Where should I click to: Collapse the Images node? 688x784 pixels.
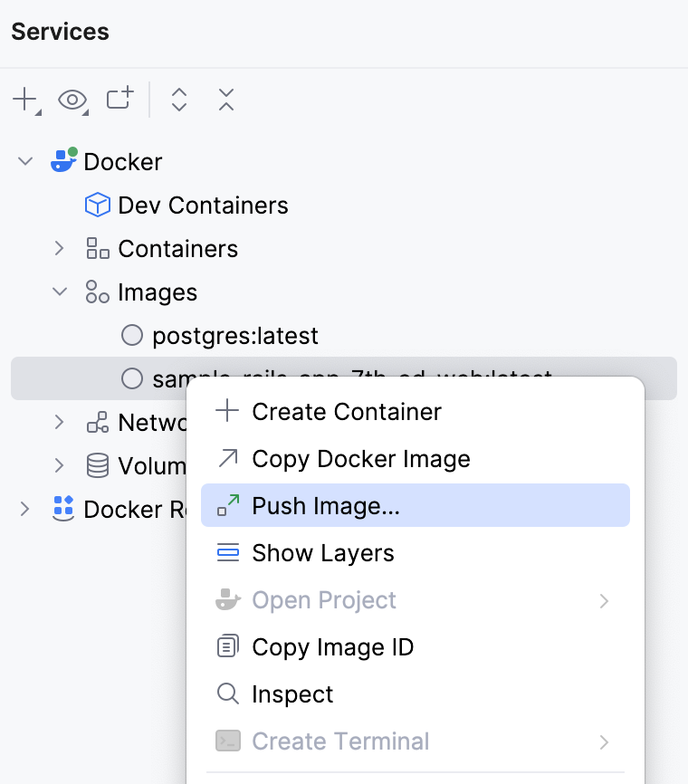click(x=58, y=292)
